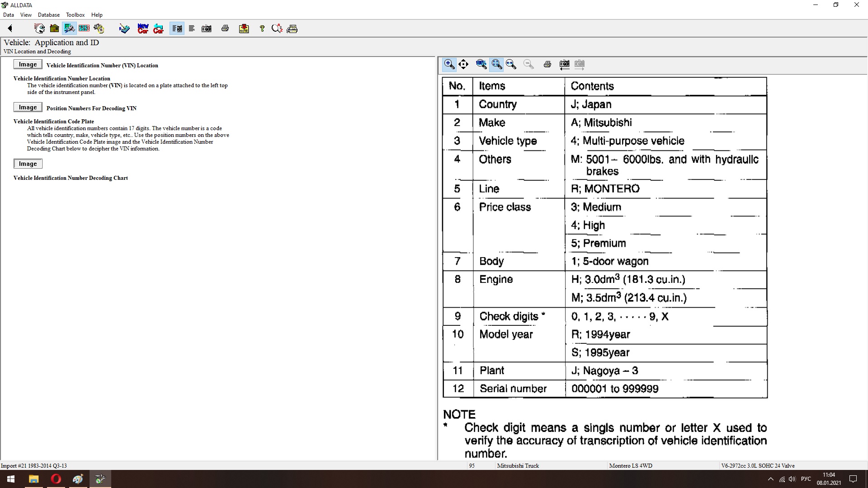The width and height of the screenshot is (868, 488).
Task: Click Image button for Position Numbers
Action: 28,108
